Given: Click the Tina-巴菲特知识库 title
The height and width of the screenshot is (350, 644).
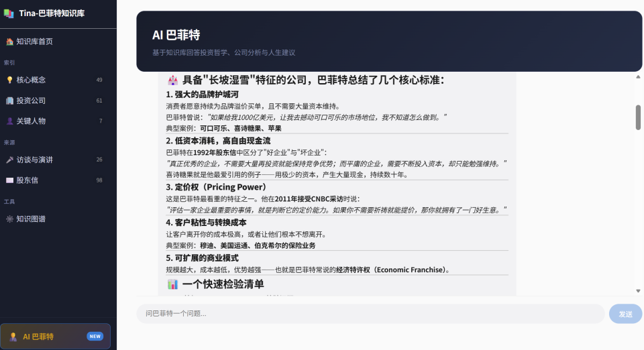Looking at the screenshot, I should 52,13.
